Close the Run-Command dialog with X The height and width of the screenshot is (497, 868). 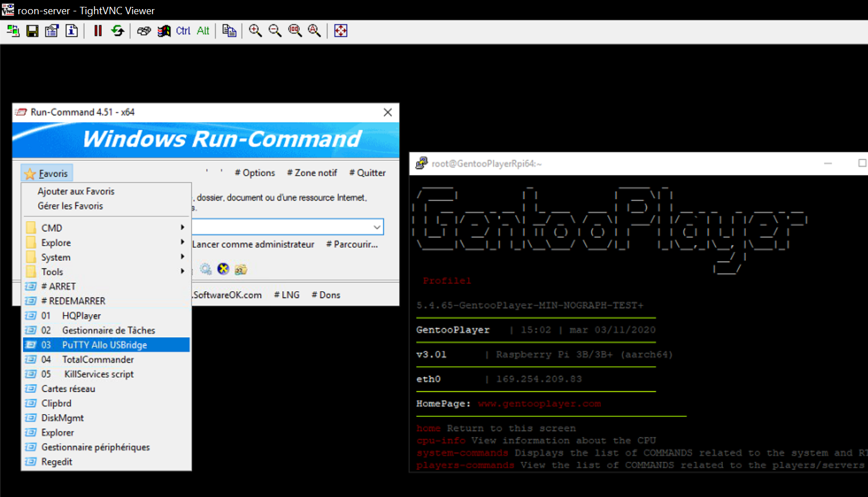coord(388,112)
